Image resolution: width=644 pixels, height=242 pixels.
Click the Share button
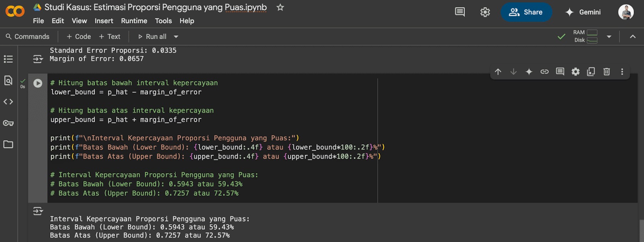tap(526, 12)
